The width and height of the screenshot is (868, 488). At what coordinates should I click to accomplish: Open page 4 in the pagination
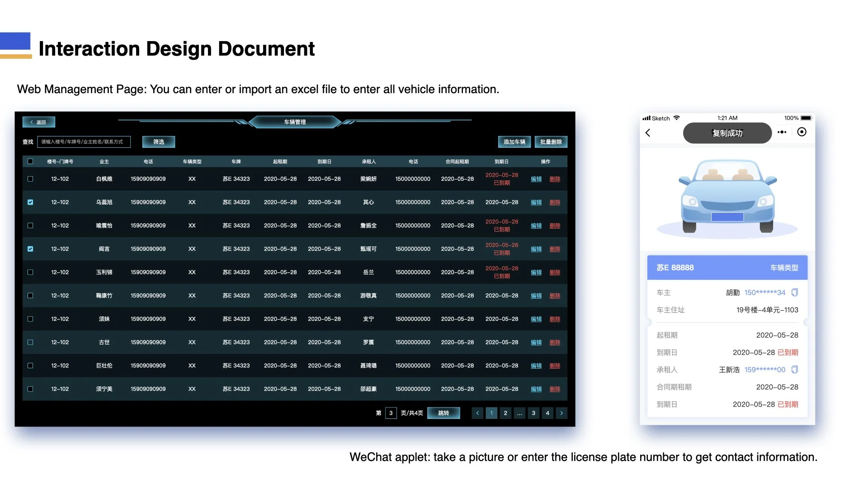[x=547, y=413]
